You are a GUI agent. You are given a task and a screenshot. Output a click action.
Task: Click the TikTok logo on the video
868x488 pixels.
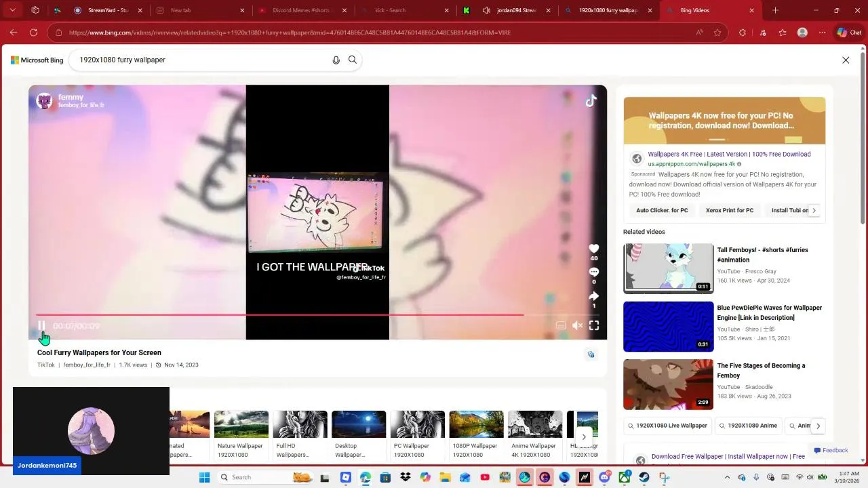(x=591, y=101)
